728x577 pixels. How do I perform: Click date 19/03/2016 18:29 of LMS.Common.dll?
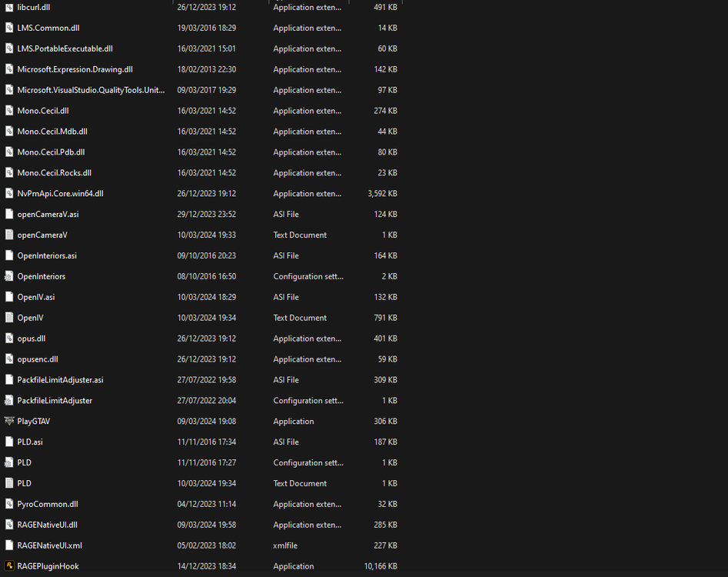point(207,28)
